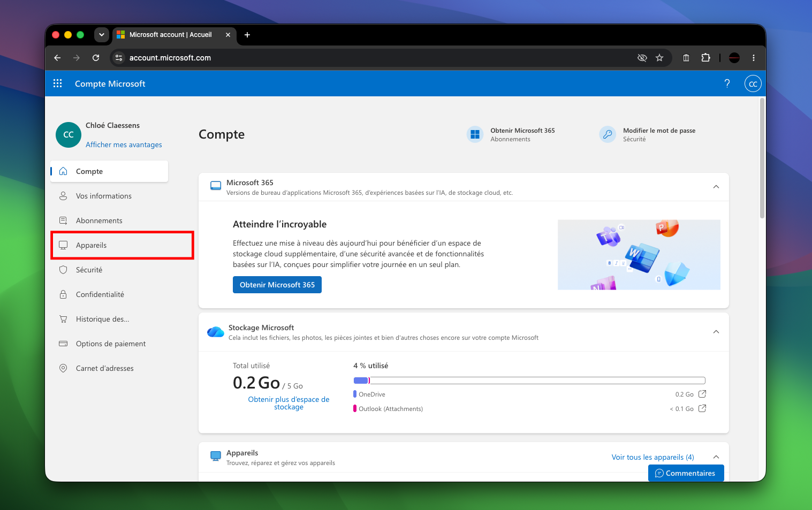Open the CC account avatar in header
812x510 pixels.
click(x=753, y=83)
